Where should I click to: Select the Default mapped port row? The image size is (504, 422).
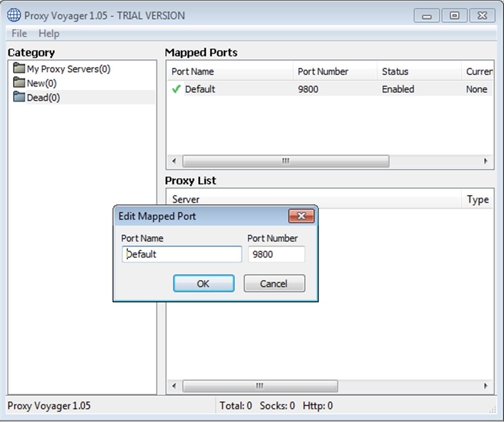pos(330,89)
